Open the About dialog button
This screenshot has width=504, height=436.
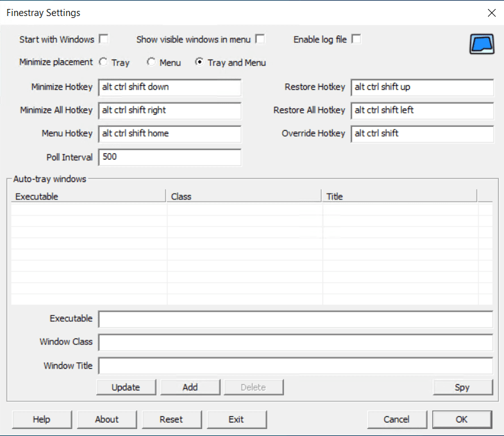coord(106,419)
